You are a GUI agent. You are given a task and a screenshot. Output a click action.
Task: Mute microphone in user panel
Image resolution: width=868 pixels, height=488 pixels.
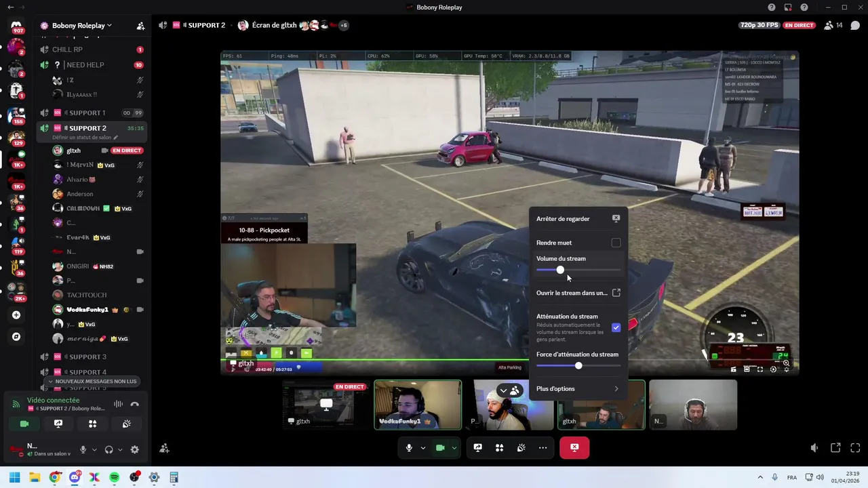tap(83, 449)
